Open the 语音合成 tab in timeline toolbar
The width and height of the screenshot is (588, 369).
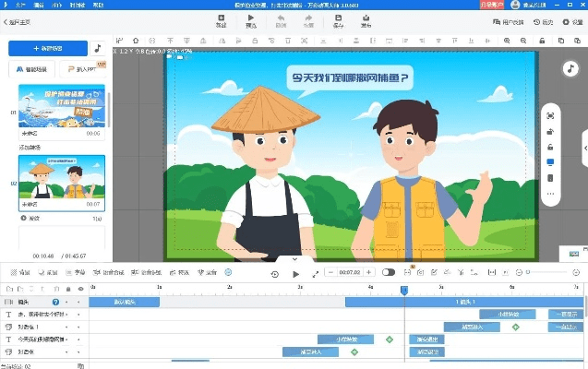point(108,273)
